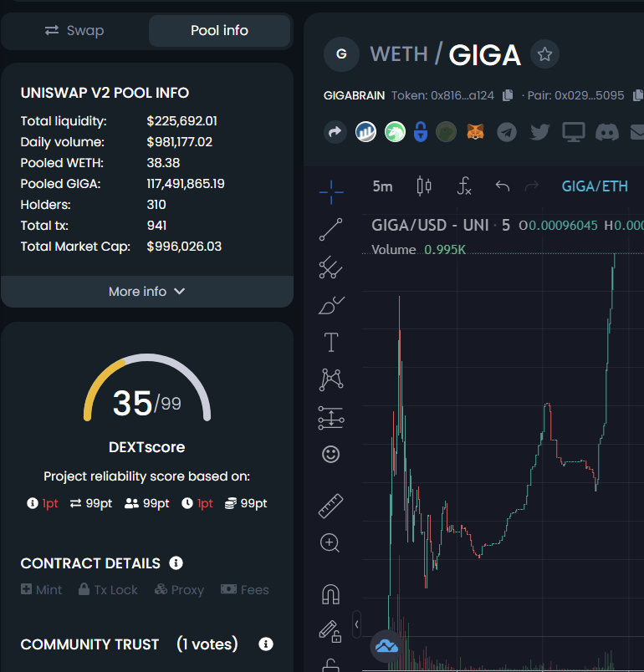The width and height of the screenshot is (644, 672).
Task: Collapse the drawing toolbar with arrow handle
Action: coord(357,625)
